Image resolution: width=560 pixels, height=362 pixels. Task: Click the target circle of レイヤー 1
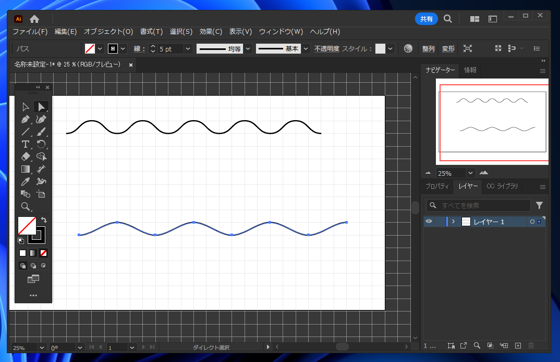tap(532, 222)
